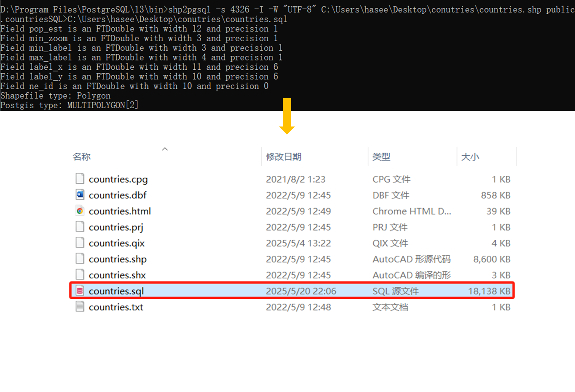The width and height of the screenshot is (575, 392).
Task: Click the terminal line about Field label_y
Action: click(139, 77)
